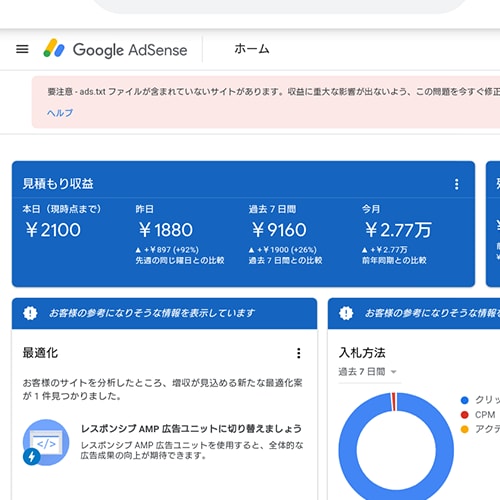Click the AMP code illustration icon
Screen dimensions: 500x500
(46, 442)
